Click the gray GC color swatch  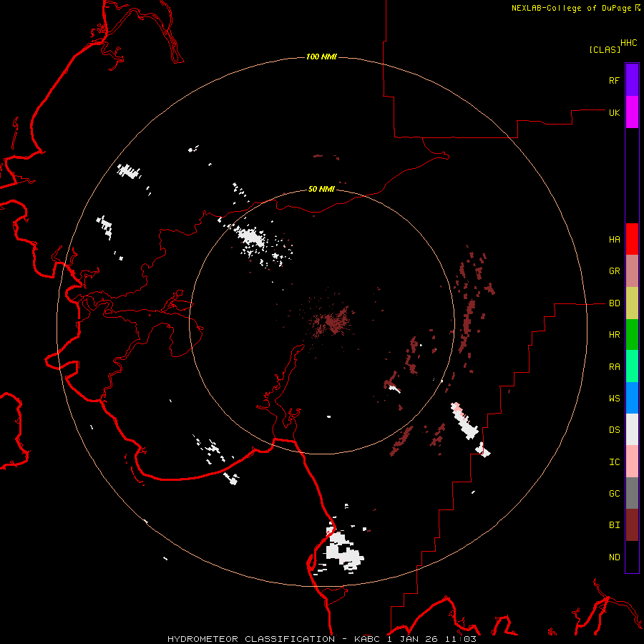632,493
